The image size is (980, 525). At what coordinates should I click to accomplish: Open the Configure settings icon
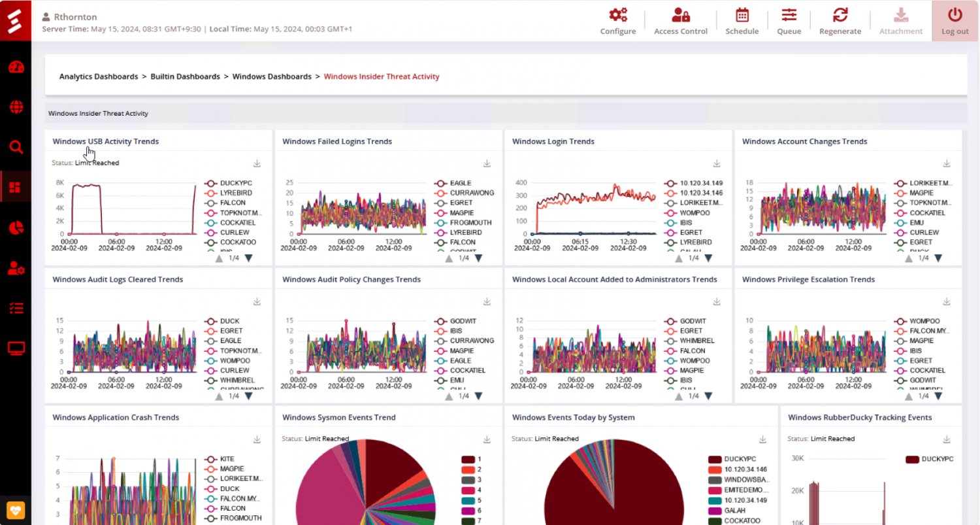pyautogui.click(x=617, y=20)
